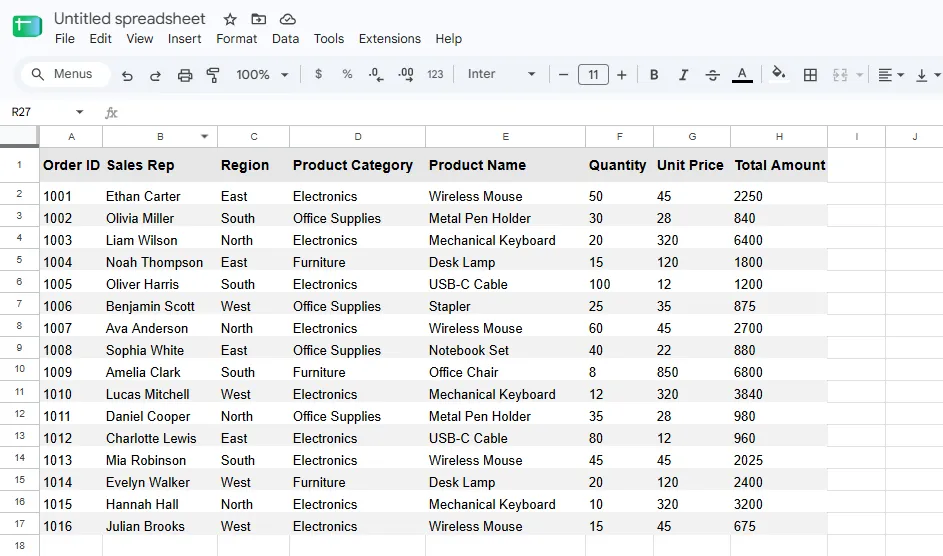Format as currency with dollar sign
This screenshot has width=943, height=556.
coord(318,74)
